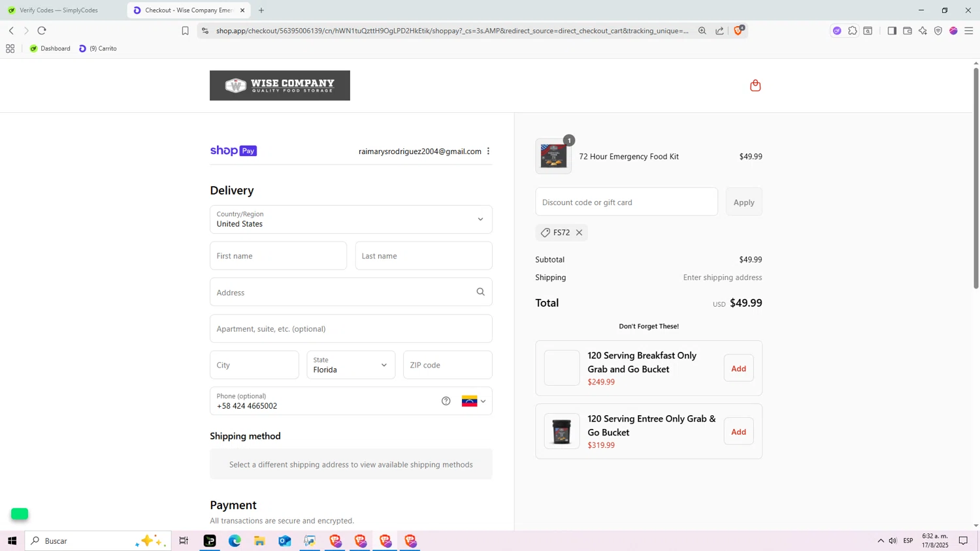Image resolution: width=980 pixels, height=551 pixels.
Task: Click the Entree Only bucket thumbnail
Action: [x=562, y=432]
